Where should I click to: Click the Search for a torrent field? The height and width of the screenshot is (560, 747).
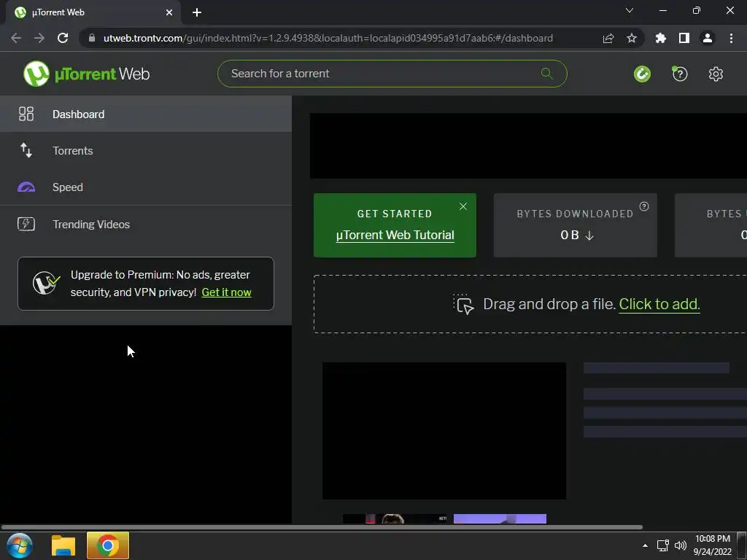click(x=392, y=74)
